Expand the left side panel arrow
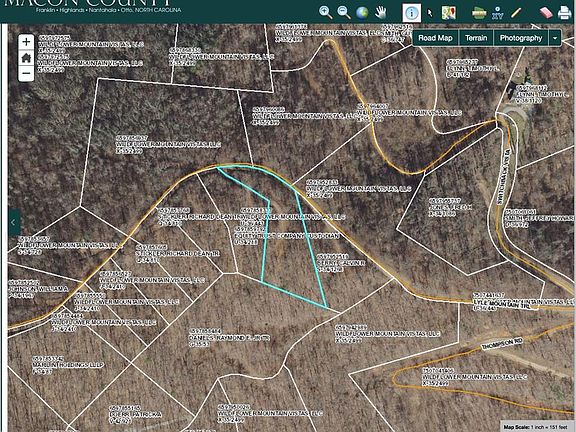Image resolution: width=576 pixels, height=432 pixels. pos(14,222)
